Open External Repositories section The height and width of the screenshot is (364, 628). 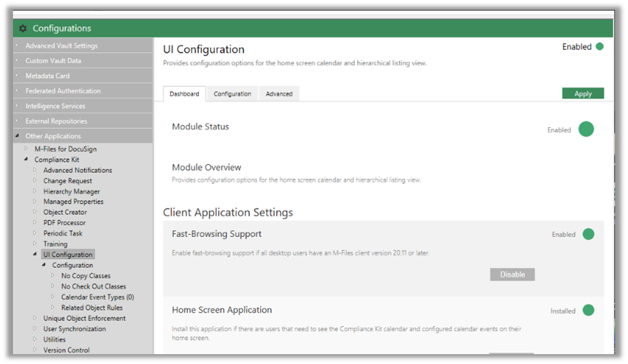(x=83, y=121)
